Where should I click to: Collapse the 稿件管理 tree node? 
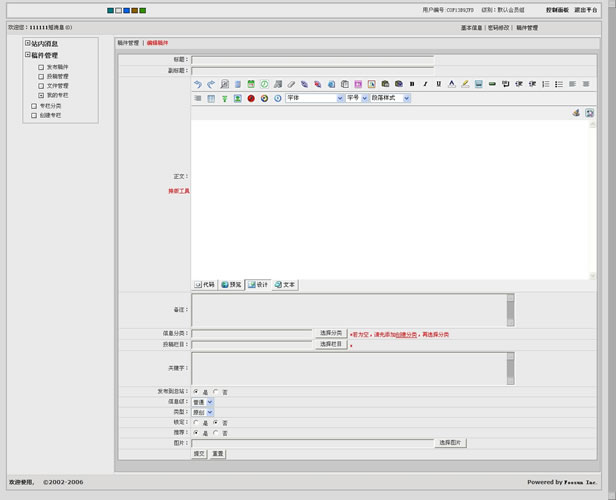[x=28, y=55]
